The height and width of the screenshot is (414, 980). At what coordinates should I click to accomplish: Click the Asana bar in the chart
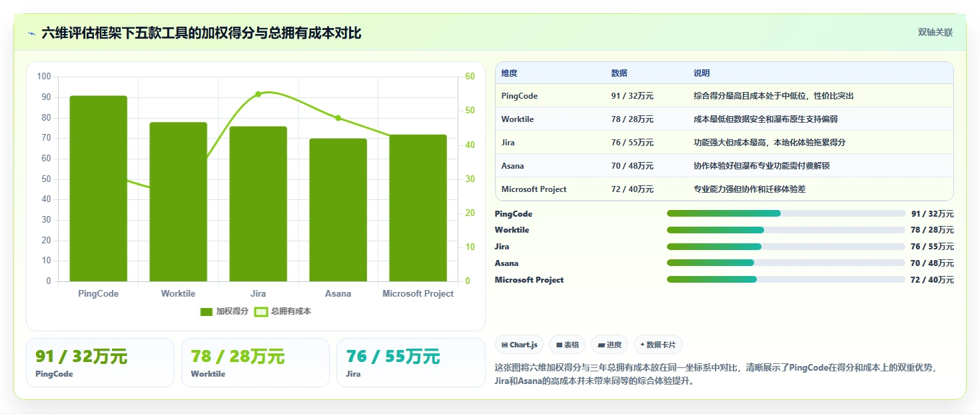click(338, 210)
